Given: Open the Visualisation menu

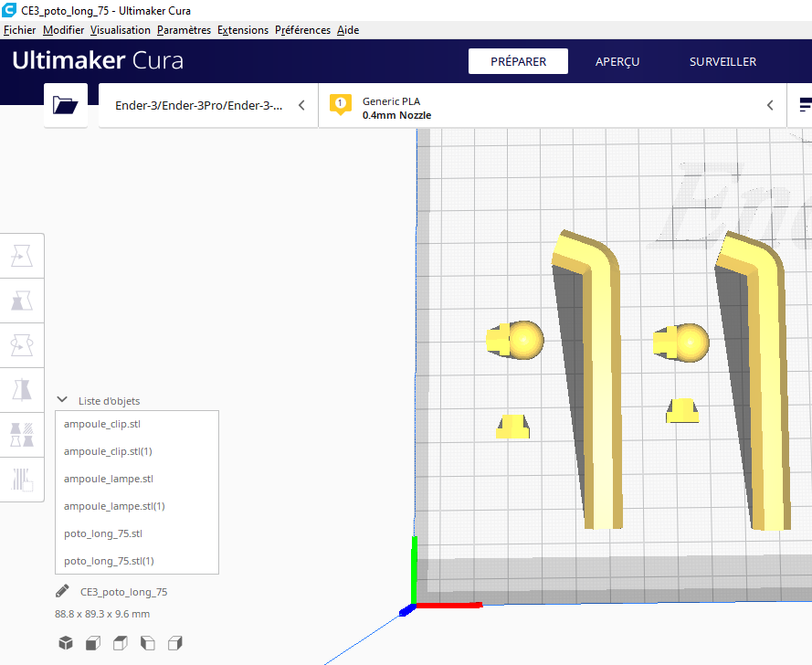Looking at the screenshot, I should tap(121, 30).
